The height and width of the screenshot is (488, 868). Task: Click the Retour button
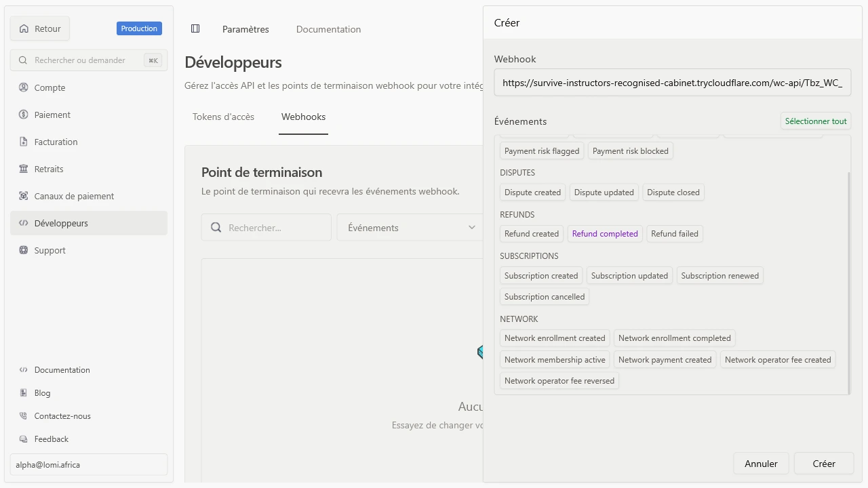point(40,28)
